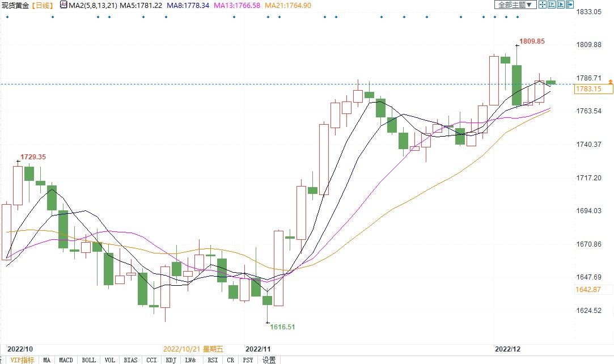Open the 全部主题 dropdown
Image resolution: width=614 pixels, height=364 pixels.
(515, 5)
